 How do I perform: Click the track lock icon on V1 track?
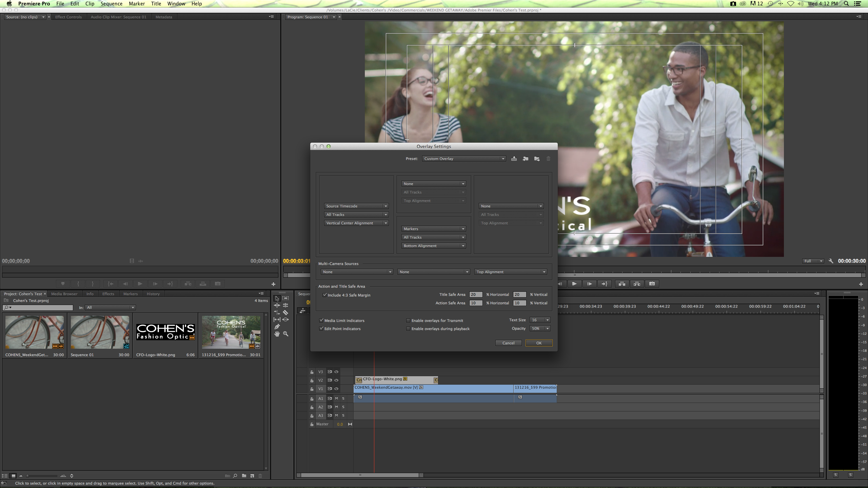311,388
